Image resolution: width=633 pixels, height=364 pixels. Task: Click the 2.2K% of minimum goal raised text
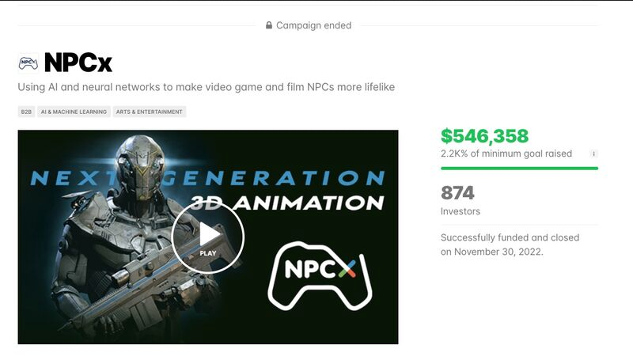click(x=506, y=154)
